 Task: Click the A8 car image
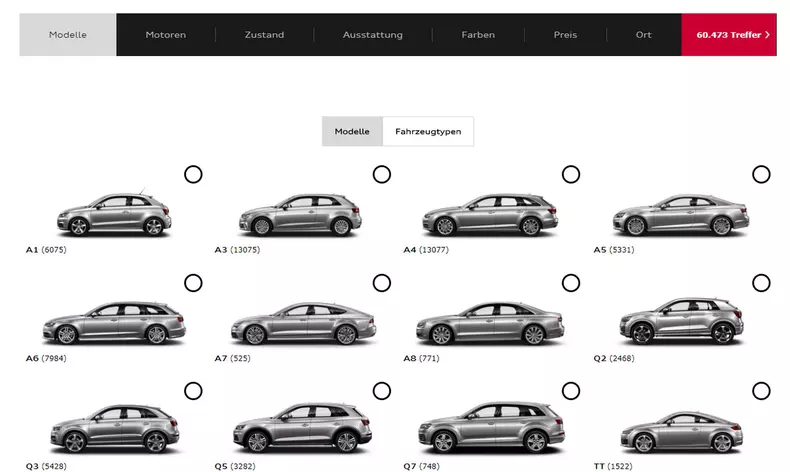pyautogui.click(x=490, y=323)
